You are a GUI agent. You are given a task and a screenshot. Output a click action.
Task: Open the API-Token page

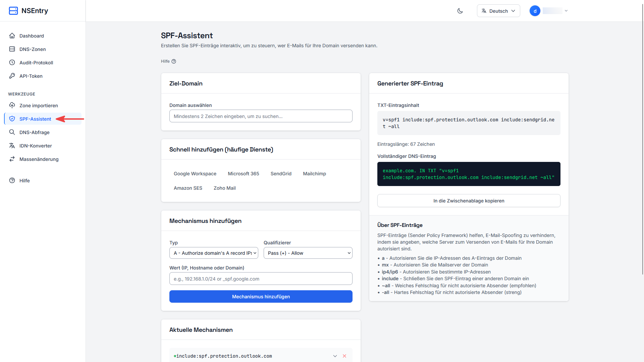43,76
